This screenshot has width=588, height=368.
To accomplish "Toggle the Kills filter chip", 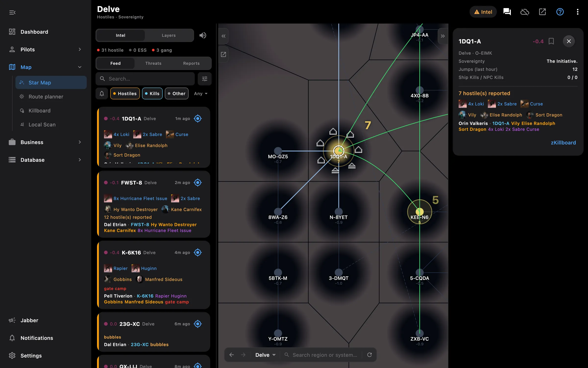I will click(152, 93).
